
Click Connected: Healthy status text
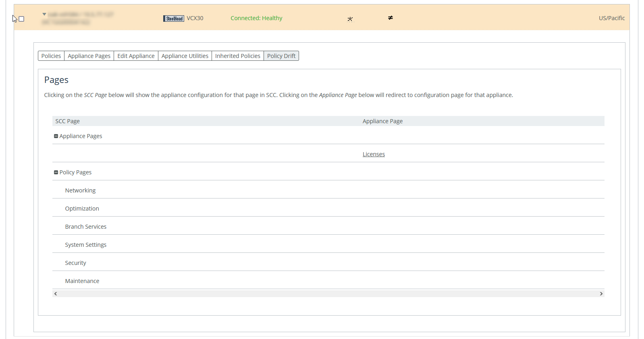coord(256,18)
